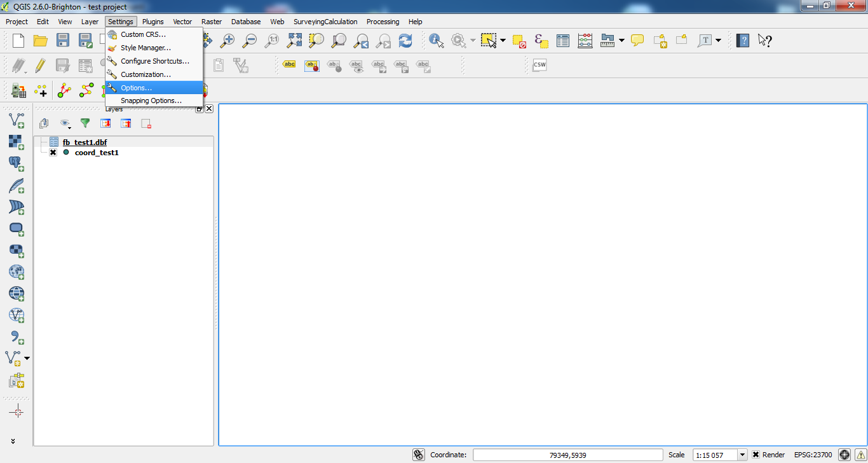Click the EPSG:23700 CRS status label
Image resolution: width=868 pixels, height=463 pixels.
coord(812,455)
